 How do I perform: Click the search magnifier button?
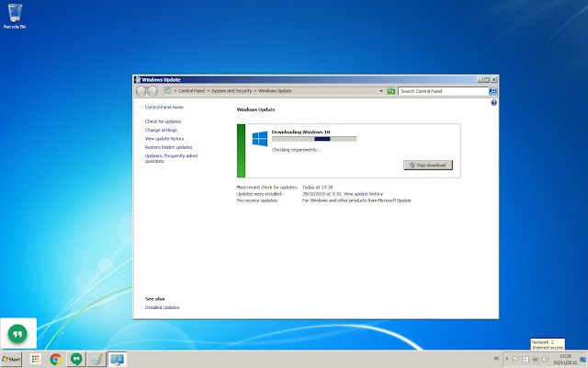[492, 91]
